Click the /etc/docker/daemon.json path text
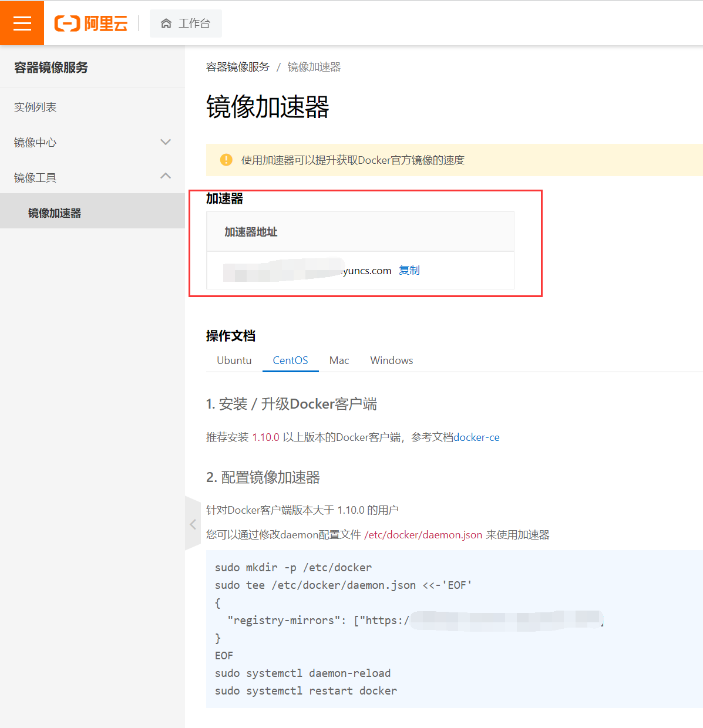Screen dimensions: 703x728 click(x=423, y=535)
